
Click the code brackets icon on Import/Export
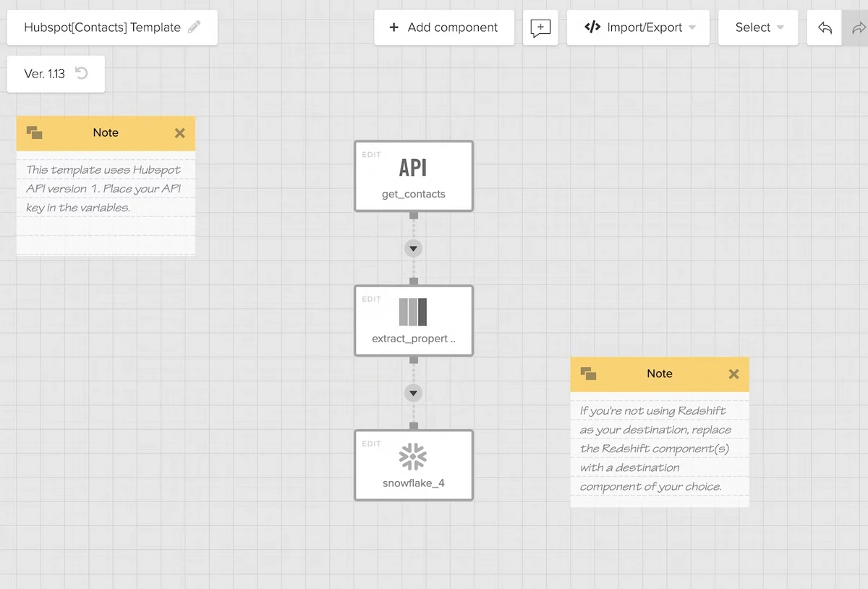coord(592,27)
